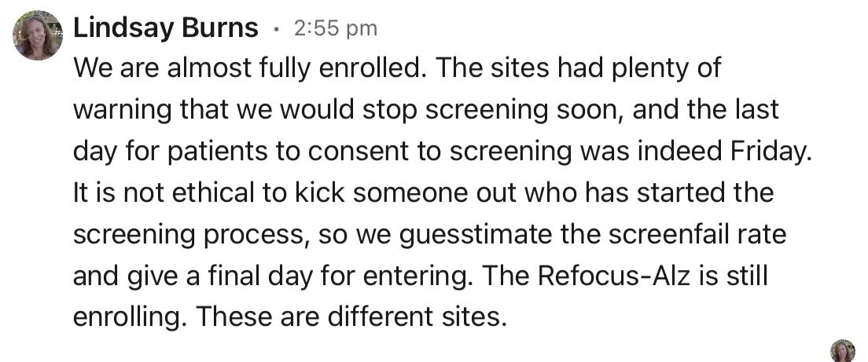Click the dot separator before the timestamp
This screenshot has width=868, height=362.
click(276, 29)
